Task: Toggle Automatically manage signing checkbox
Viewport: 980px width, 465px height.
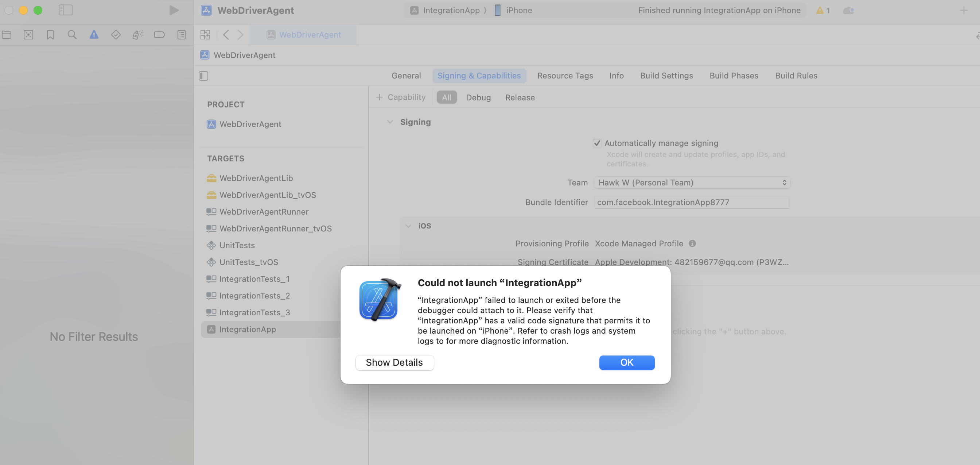Action: pyautogui.click(x=597, y=143)
